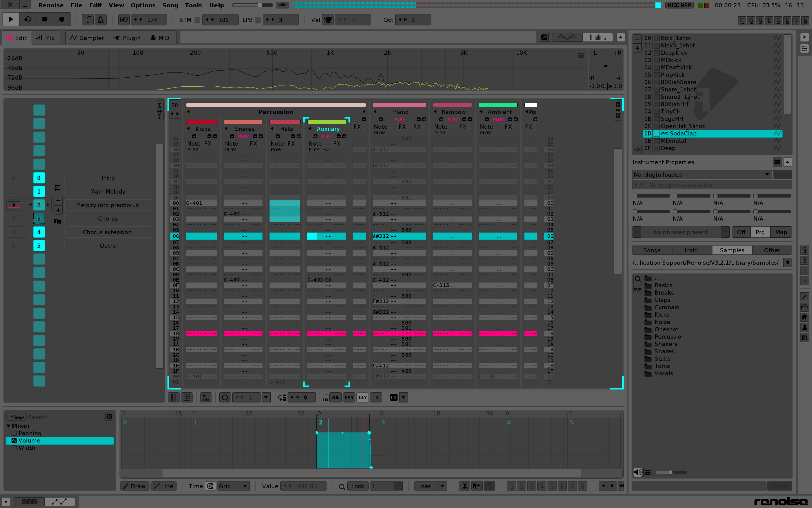Screen dimensions: 812x508
Task: Click the Ambient track green color bar
Action: [498, 105]
